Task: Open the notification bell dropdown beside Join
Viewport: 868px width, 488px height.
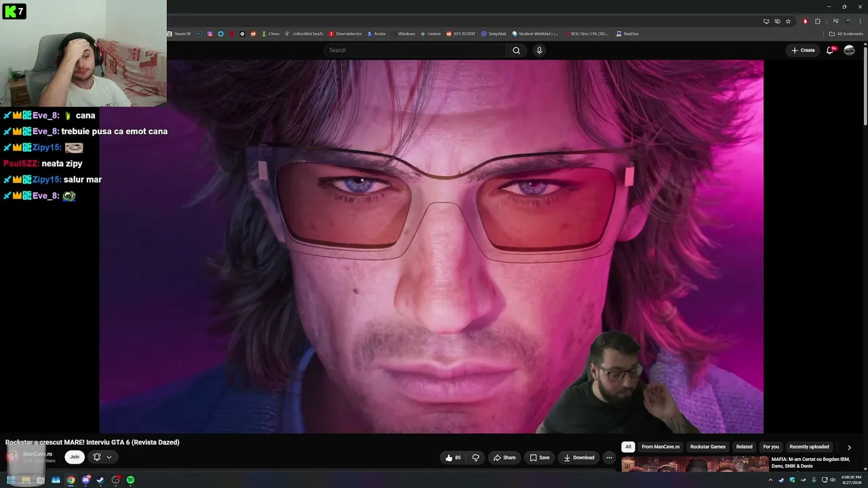Action: pos(102,457)
